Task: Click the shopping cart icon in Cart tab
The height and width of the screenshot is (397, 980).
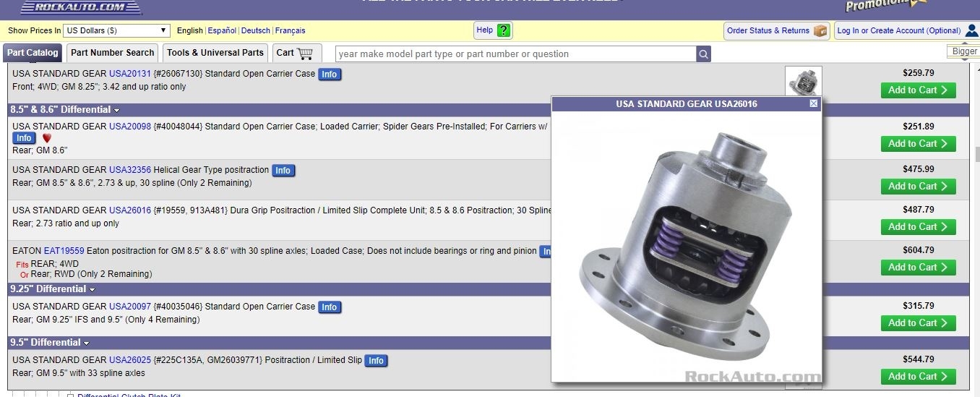Action: click(x=305, y=53)
